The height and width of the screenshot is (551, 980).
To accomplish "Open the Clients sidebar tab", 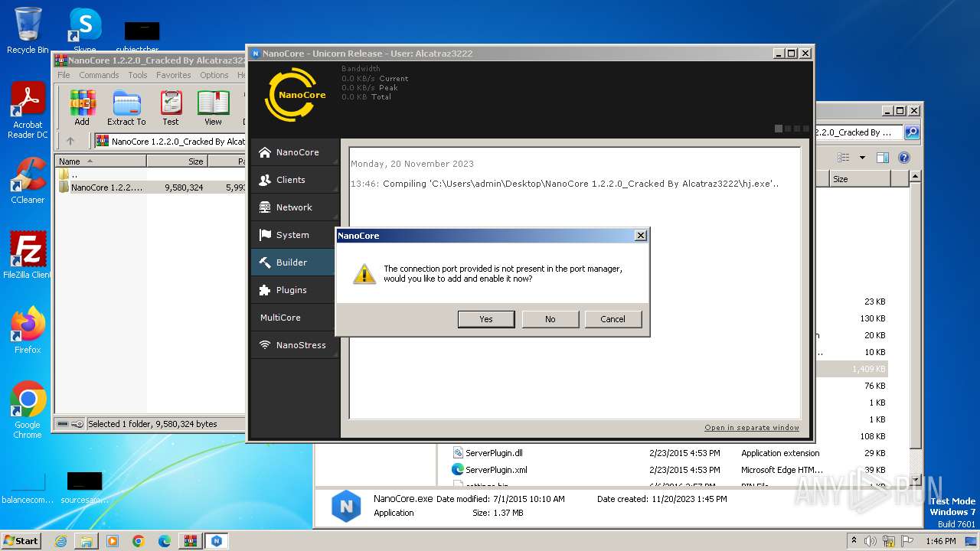I will 295,180.
